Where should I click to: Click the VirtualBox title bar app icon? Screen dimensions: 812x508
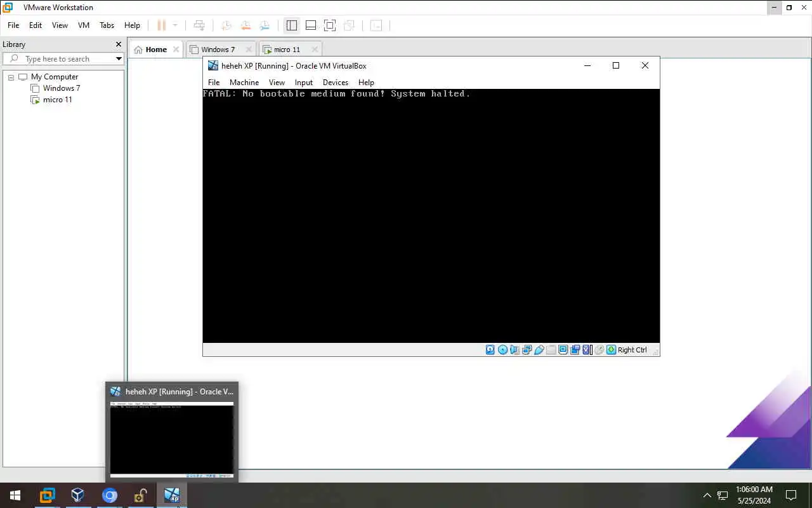pos(213,65)
